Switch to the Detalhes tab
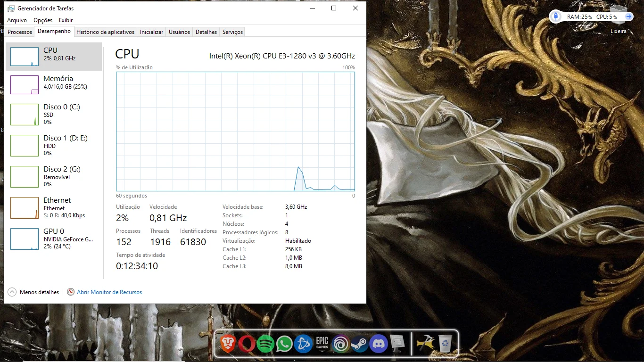This screenshot has height=362, width=644. [206, 32]
